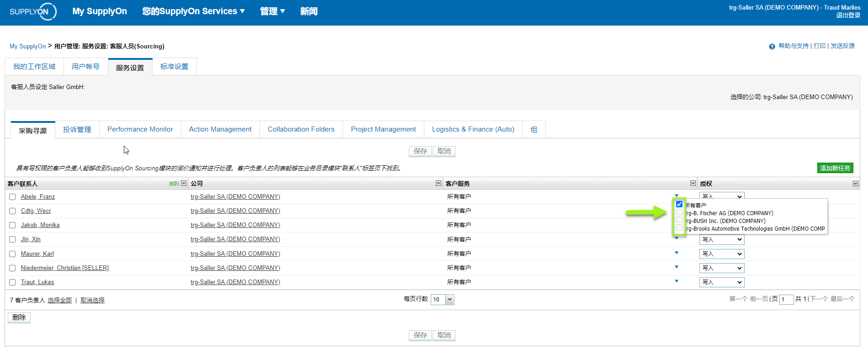Tick the checkbox for Cdtg, Wecr
This screenshot has height=354, width=868.
point(12,211)
